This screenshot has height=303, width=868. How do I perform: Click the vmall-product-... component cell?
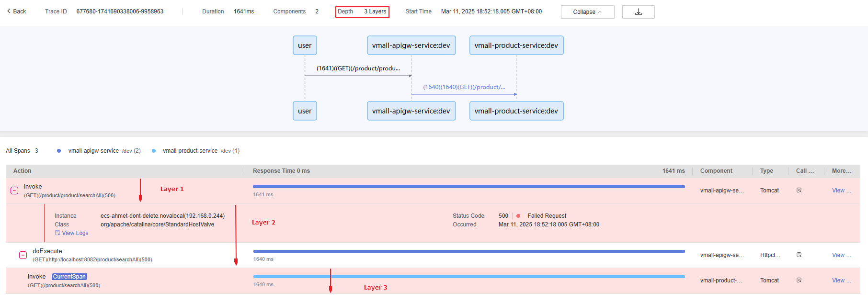coord(721,281)
